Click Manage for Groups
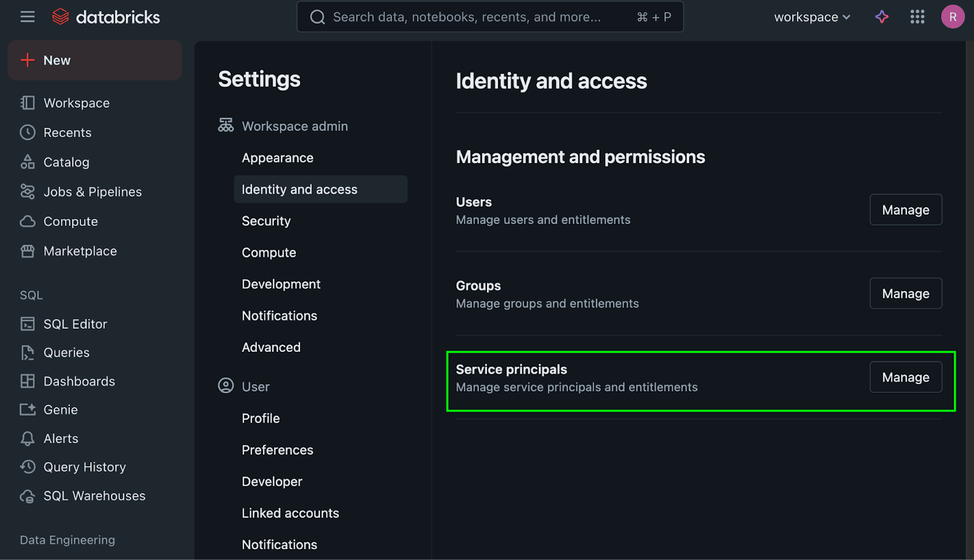This screenshot has width=974, height=560. (905, 293)
